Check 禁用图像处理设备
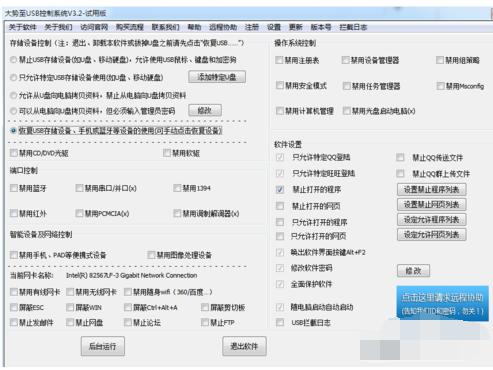 tap(151, 255)
